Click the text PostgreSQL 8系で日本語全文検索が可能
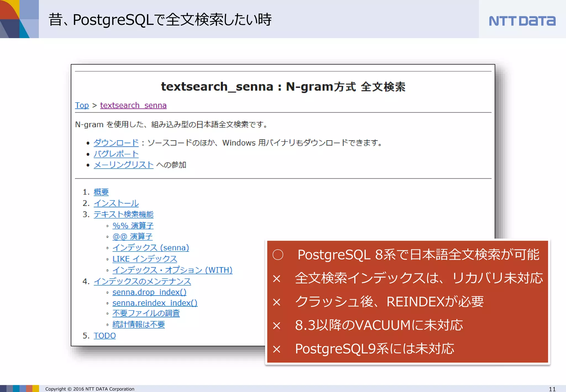 click(x=418, y=255)
